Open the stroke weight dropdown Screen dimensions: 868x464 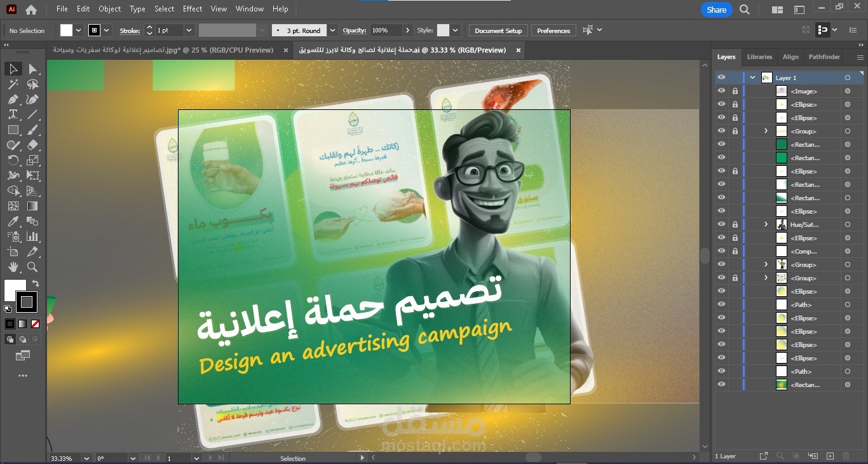point(189,31)
